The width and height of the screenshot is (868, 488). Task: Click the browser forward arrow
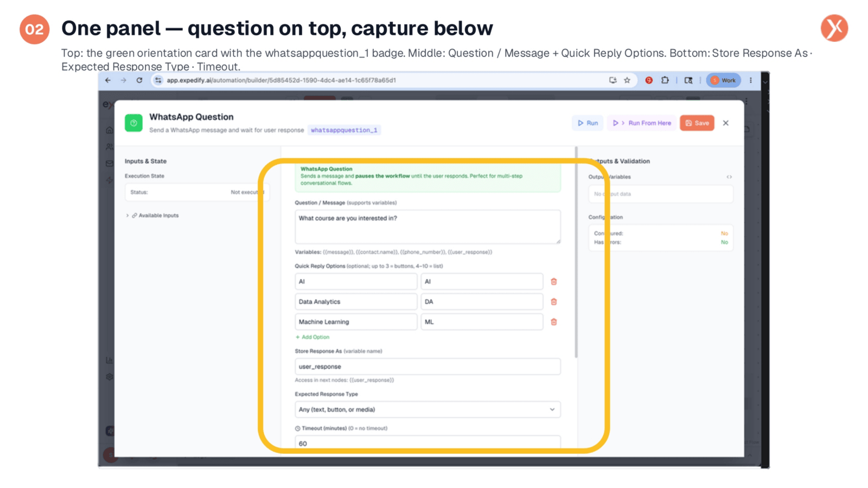click(x=123, y=80)
